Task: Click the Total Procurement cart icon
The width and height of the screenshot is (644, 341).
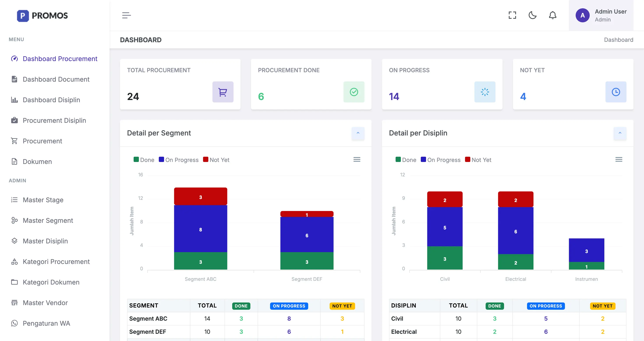Action: 223,92
